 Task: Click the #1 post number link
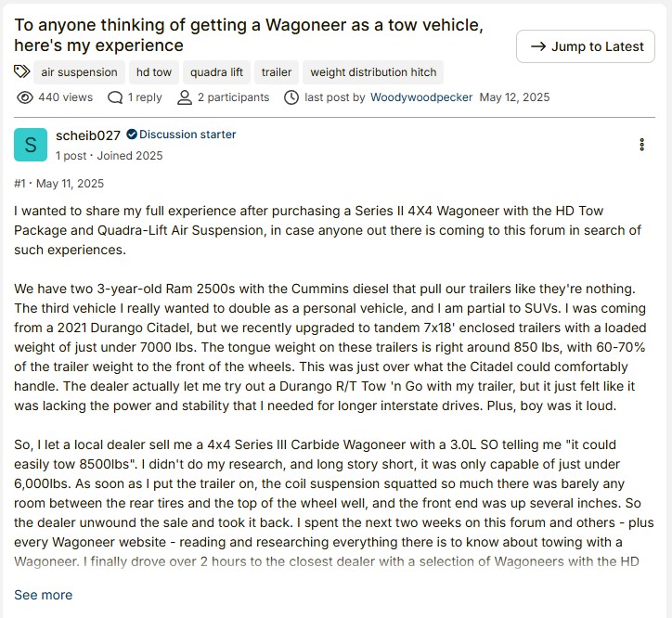19,184
